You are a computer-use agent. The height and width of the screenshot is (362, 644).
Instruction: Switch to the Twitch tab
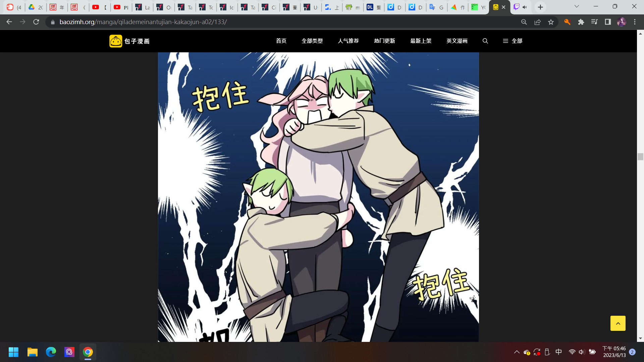click(517, 7)
